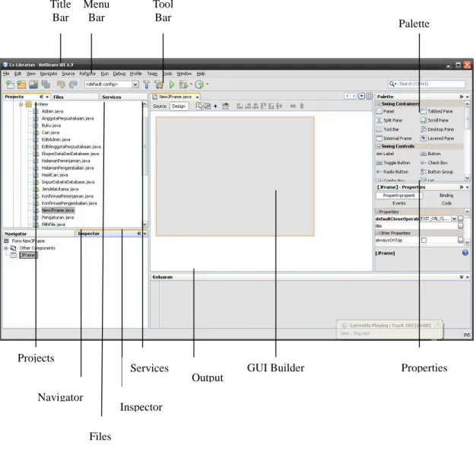Screen dimensions: 476x452
Task: Click Change vertical resizability arrow icon
Action: 302,106
